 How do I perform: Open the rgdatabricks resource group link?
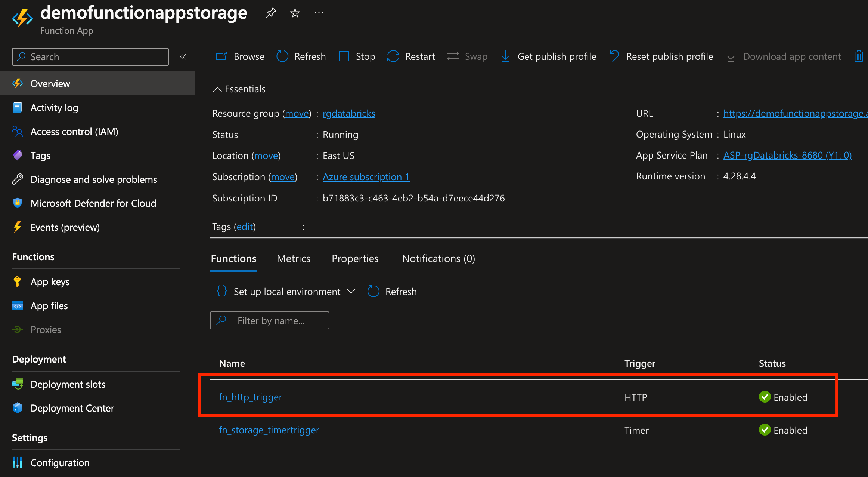(349, 113)
